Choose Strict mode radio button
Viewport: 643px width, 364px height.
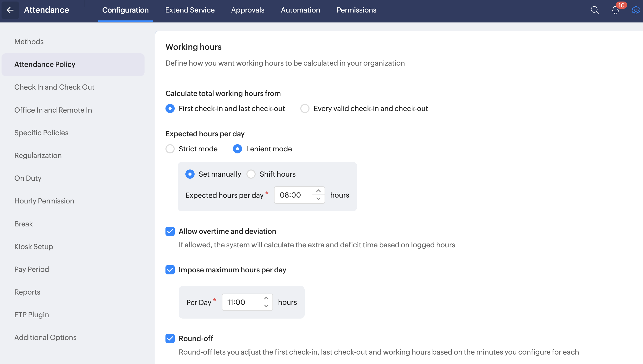pos(170,149)
